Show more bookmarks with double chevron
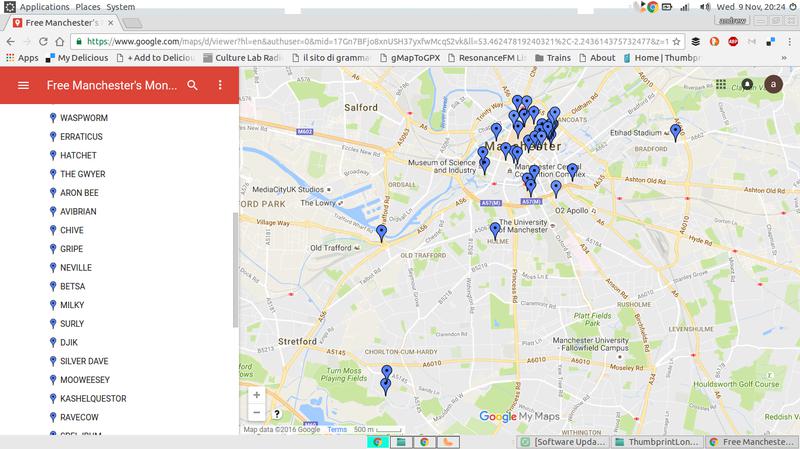800x449 pixels. [x=784, y=58]
